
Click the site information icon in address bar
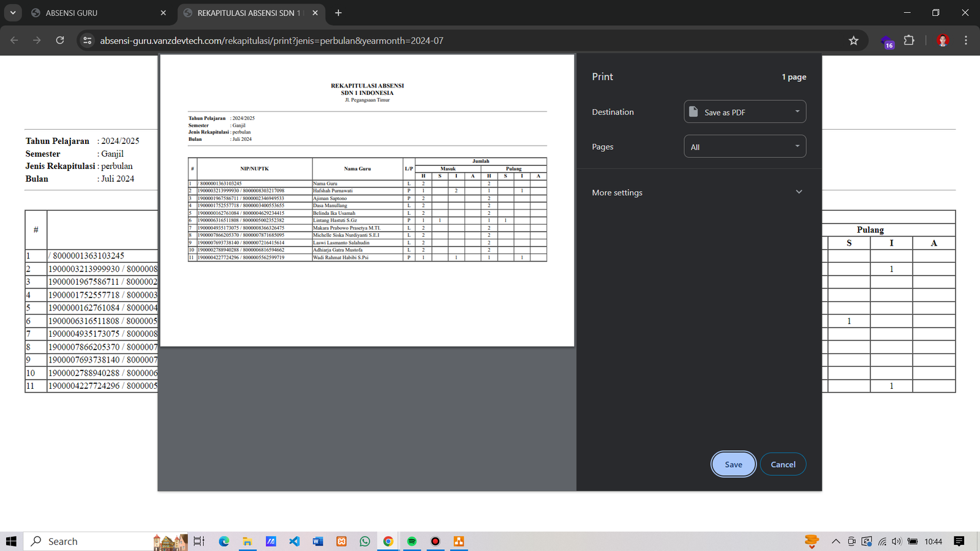(88, 40)
